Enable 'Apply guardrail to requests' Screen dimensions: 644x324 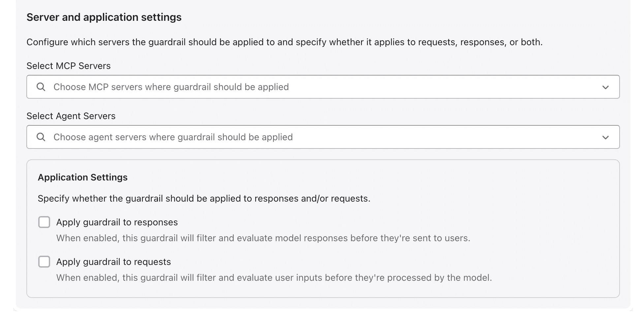44,261
